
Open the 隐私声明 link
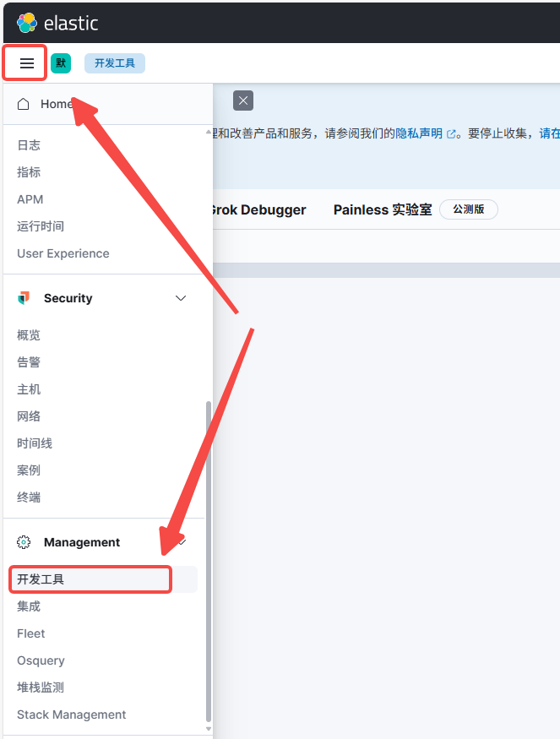[x=419, y=133]
